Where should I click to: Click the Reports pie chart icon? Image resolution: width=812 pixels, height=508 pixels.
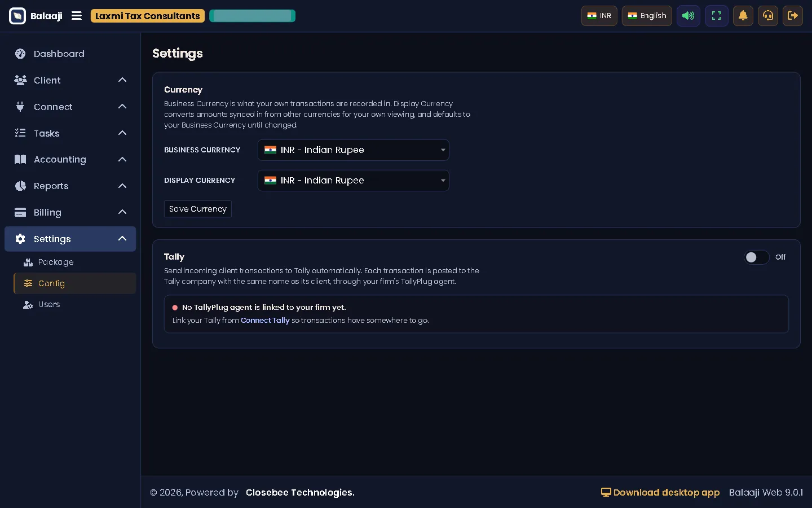coord(20,186)
